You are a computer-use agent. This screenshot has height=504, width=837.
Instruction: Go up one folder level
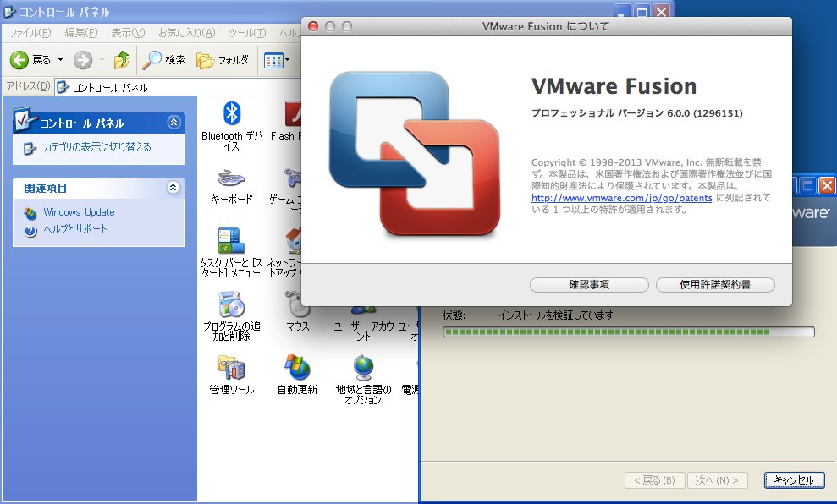122,60
